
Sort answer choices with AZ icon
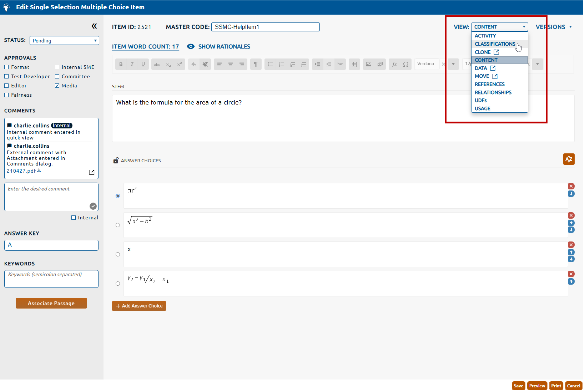[569, 159]
